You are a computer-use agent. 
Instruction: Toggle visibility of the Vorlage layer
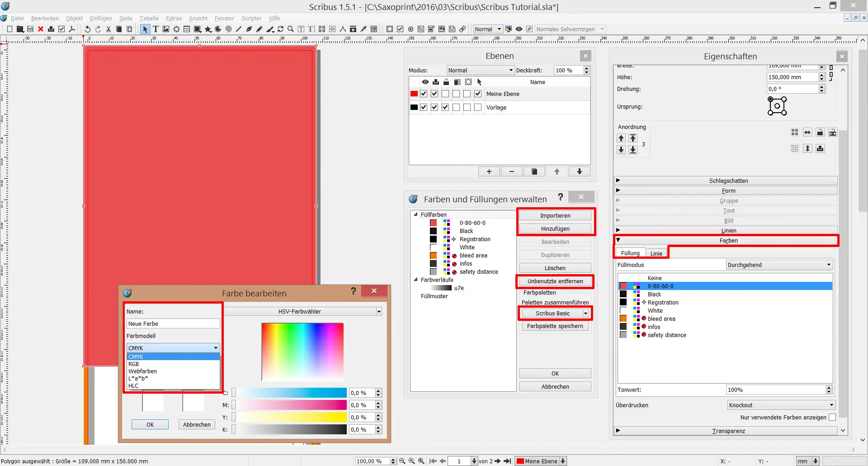point(424,107)
